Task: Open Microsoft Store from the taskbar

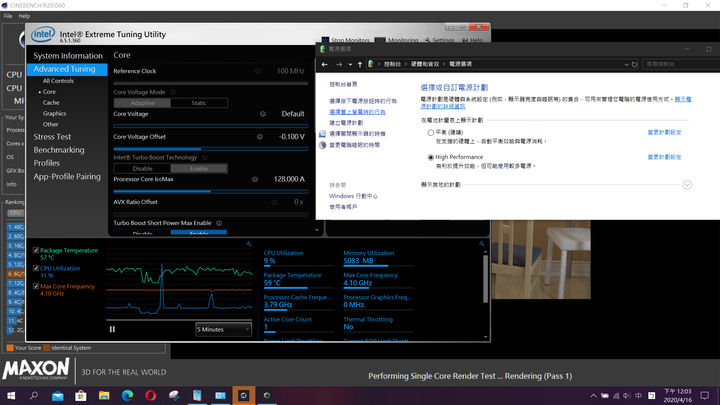Action: click(81, 395)
